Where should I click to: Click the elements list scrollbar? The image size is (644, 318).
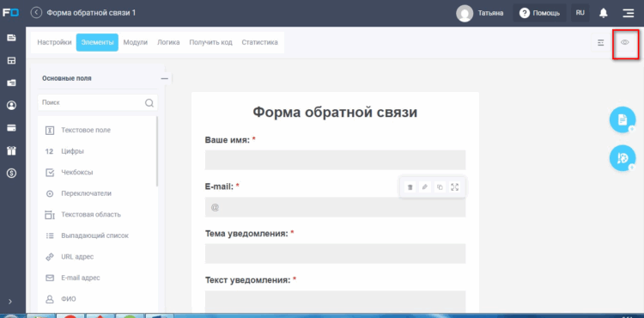[x=157, y=151]
